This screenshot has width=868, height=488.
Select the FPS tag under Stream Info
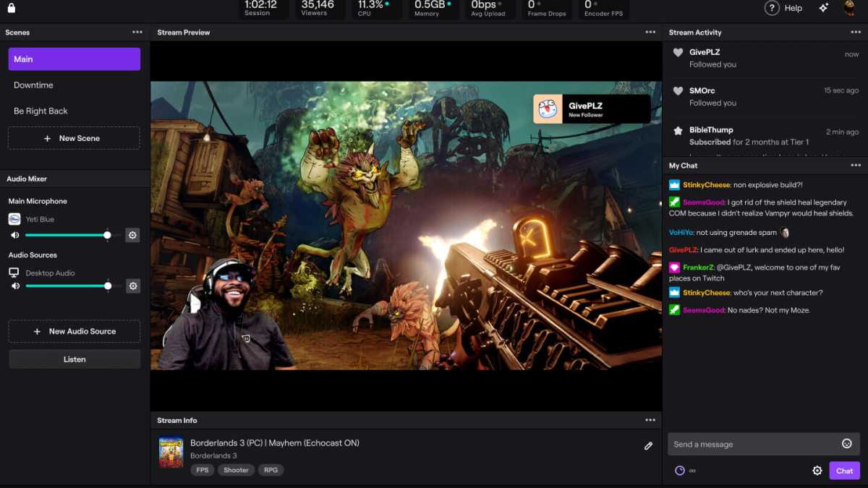[203, 470]
